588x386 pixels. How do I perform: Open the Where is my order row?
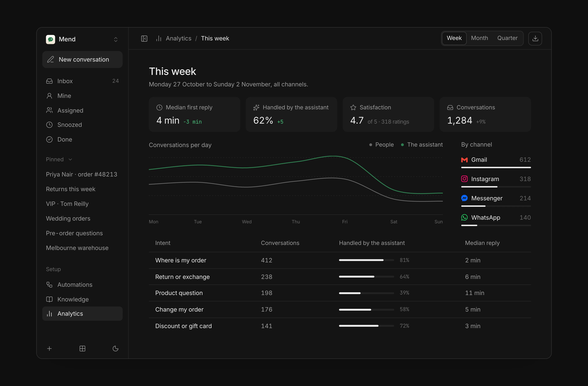340,260
